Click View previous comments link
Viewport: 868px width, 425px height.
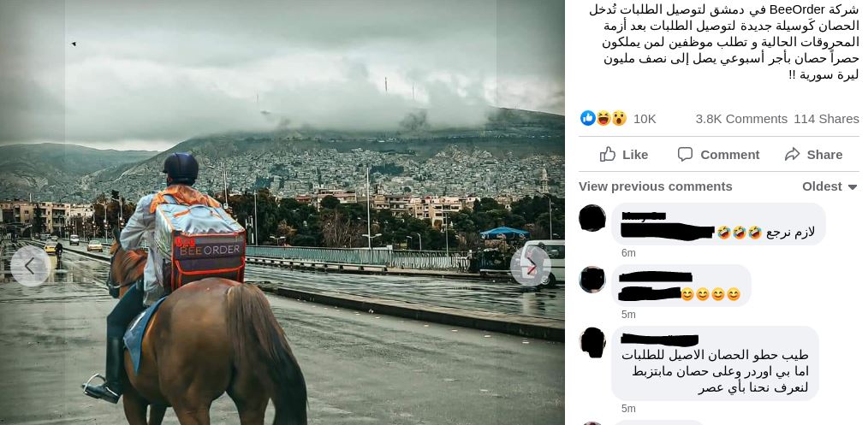click(656, 186)
